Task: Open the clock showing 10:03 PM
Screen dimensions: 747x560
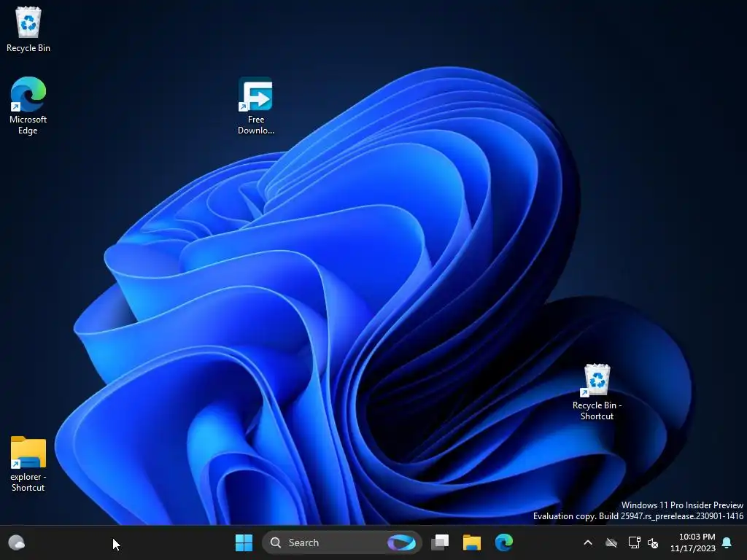Action: click(693, 542)
